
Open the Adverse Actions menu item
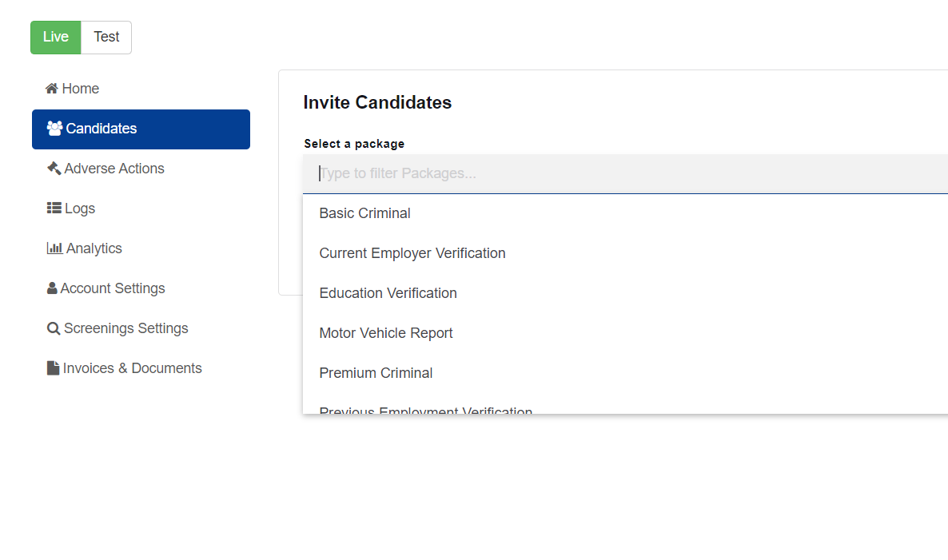pyautogui.click(x=112, y=169)
